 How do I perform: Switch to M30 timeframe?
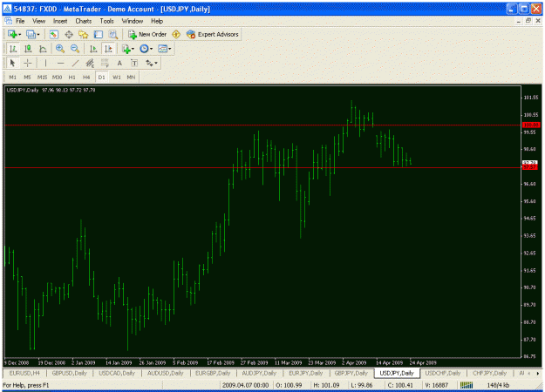coord(57,77)
